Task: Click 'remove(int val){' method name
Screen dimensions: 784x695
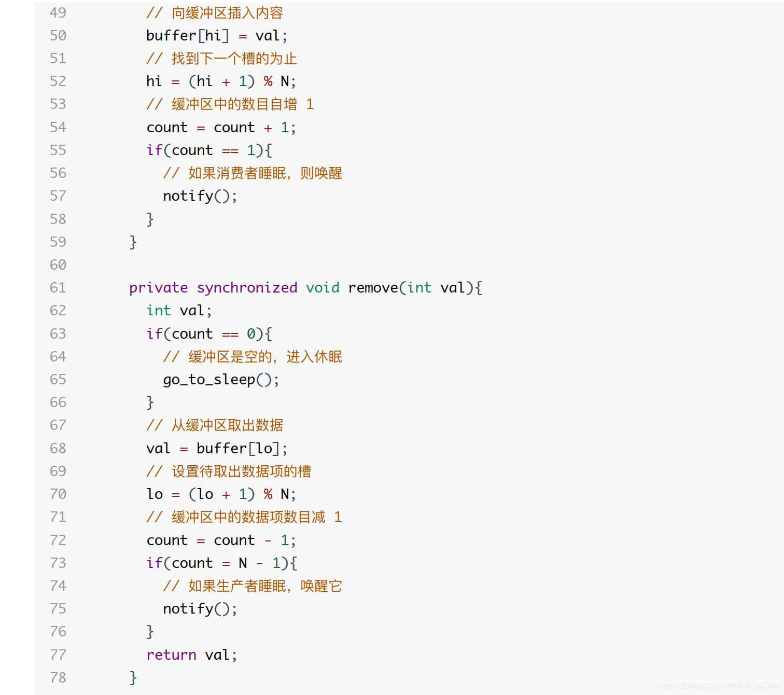Action: [x=415, y=287]
